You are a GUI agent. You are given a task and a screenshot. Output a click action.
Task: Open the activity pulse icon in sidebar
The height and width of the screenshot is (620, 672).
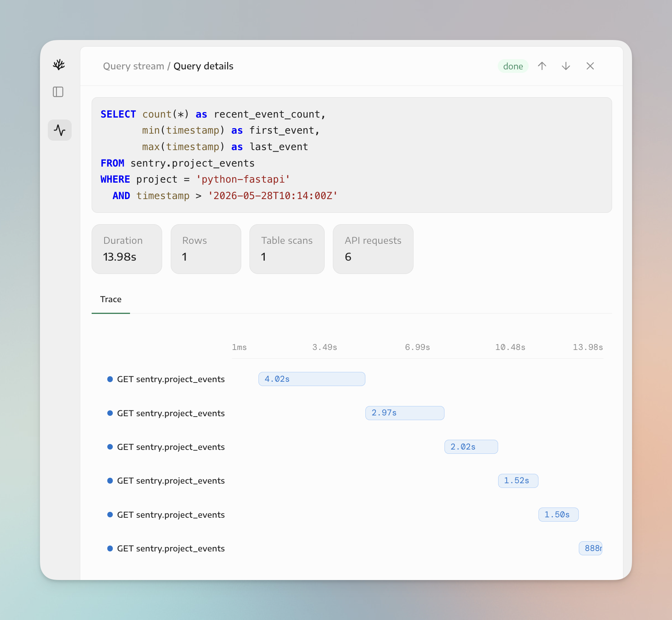tap(60, 130)
